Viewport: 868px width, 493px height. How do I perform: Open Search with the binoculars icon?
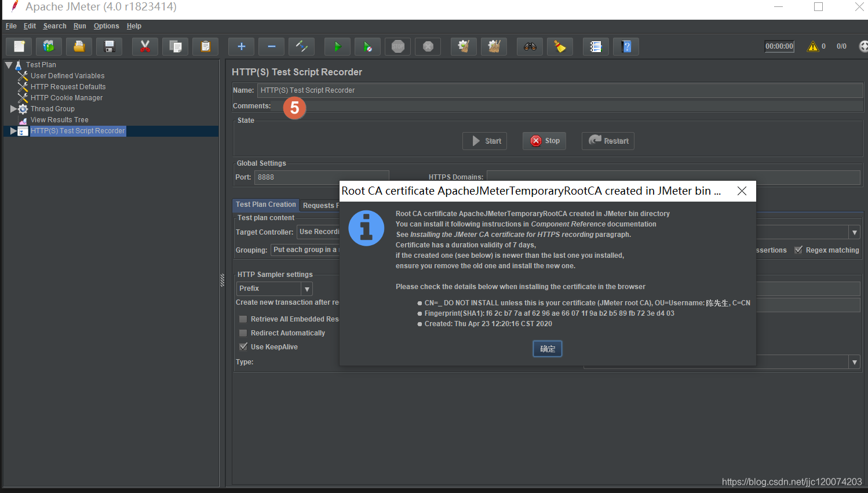coord(530,46)
